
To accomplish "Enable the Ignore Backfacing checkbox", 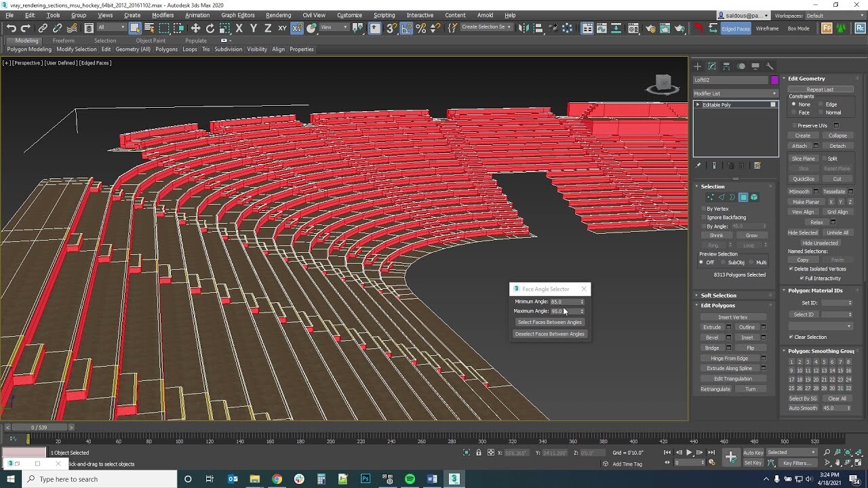I will (x=703, y=217).
